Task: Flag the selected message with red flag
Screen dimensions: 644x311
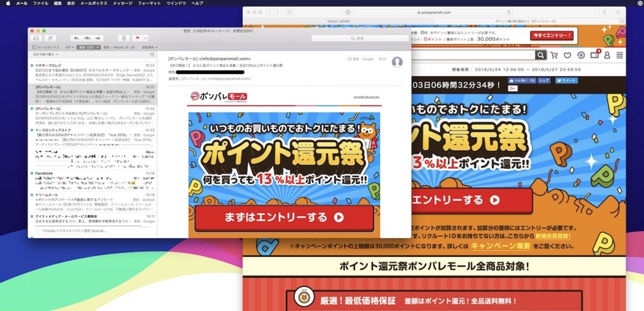Action: (138, 38)
